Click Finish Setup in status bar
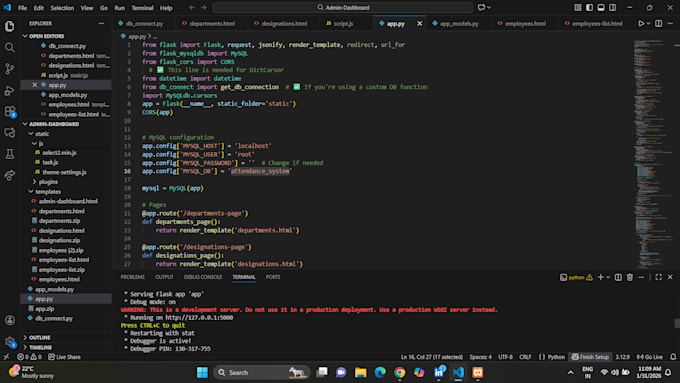The image size is (680, 383). click(590, 357)
